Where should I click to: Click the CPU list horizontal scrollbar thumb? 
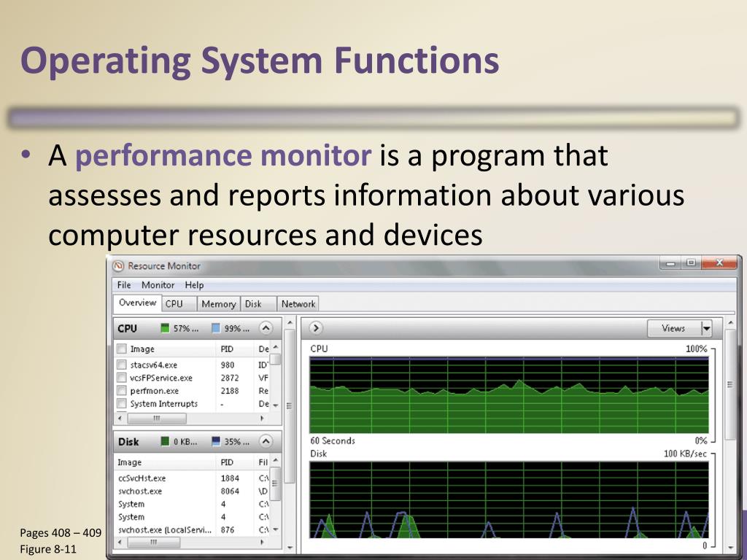[156, 419]
